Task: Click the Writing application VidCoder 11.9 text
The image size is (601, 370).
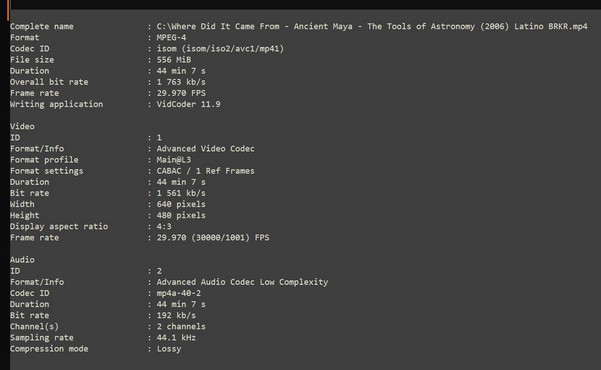Action: pos(188,104)
